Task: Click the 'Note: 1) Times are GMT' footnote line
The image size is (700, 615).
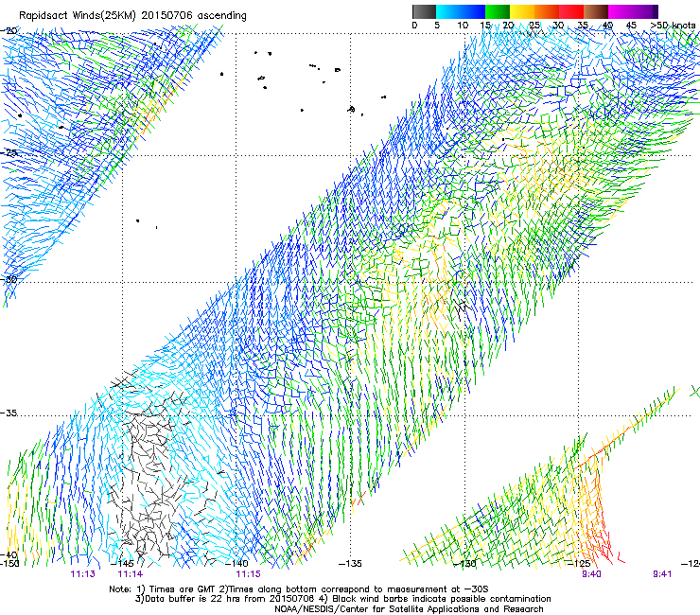Action: coord(299,589)
